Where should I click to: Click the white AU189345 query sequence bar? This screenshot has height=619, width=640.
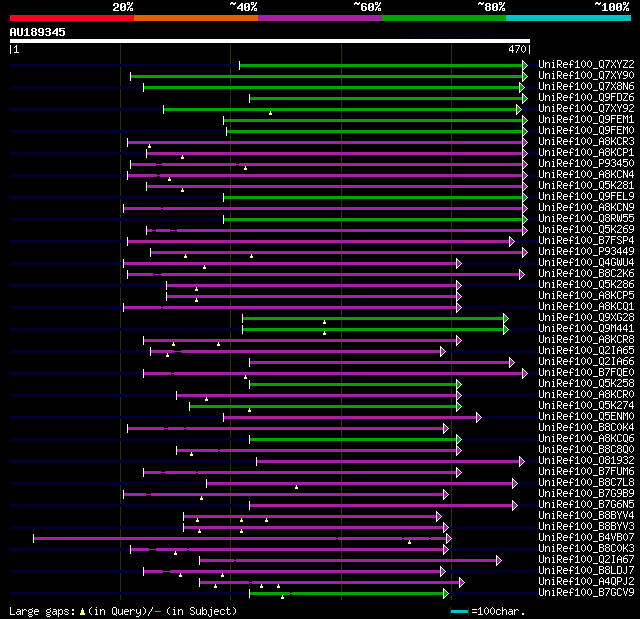pyautogui.click(x=270, y=41)
